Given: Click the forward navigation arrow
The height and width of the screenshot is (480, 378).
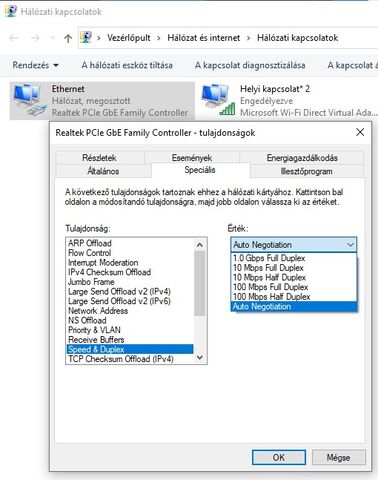Looking at the screenshot, I should pyautogui.click(x=35, y=38).
